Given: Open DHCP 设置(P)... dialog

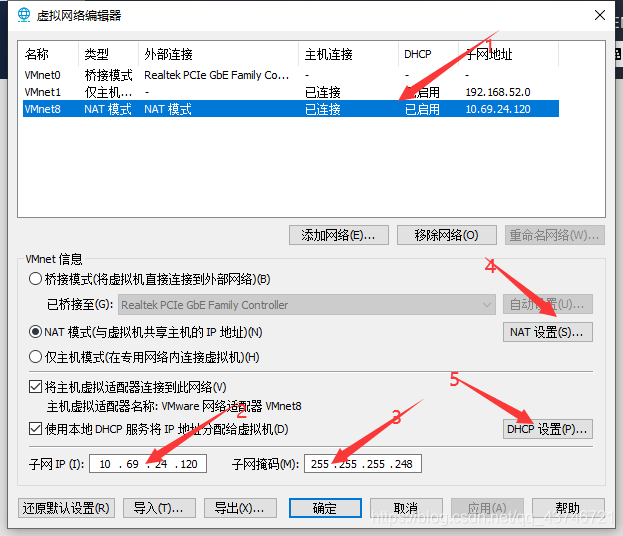Looking at the screenshot, I should click(x=548, y=429).
